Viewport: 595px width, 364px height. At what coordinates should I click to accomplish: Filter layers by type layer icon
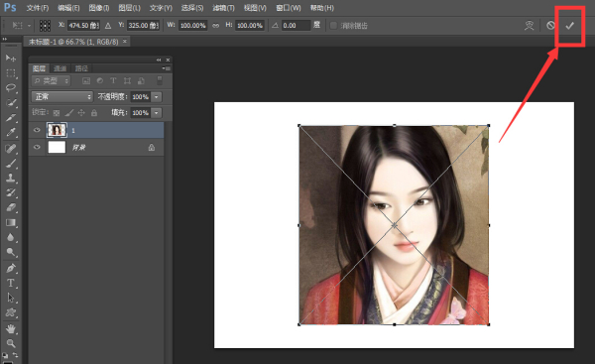click(x=113, y=81)
